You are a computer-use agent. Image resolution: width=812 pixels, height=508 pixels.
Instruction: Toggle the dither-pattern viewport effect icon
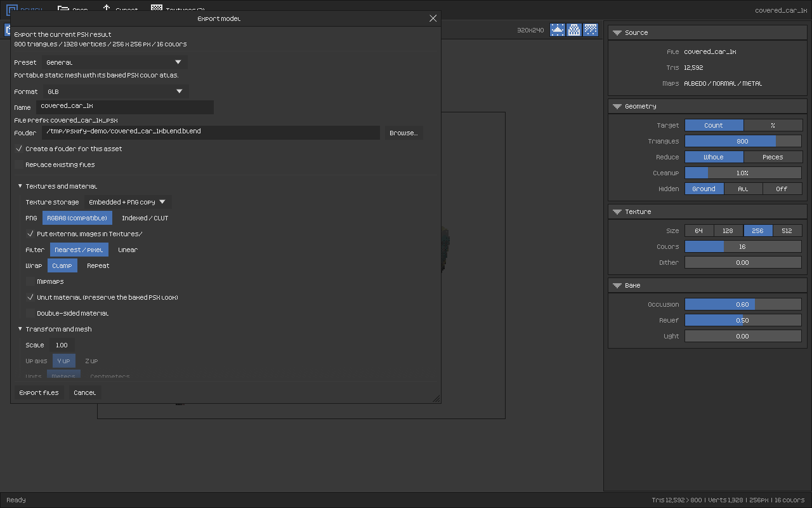click(x=590, y=30)
